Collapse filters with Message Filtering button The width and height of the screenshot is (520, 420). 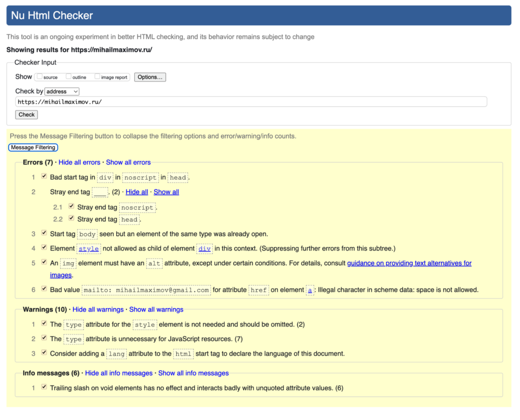(33, 147)
